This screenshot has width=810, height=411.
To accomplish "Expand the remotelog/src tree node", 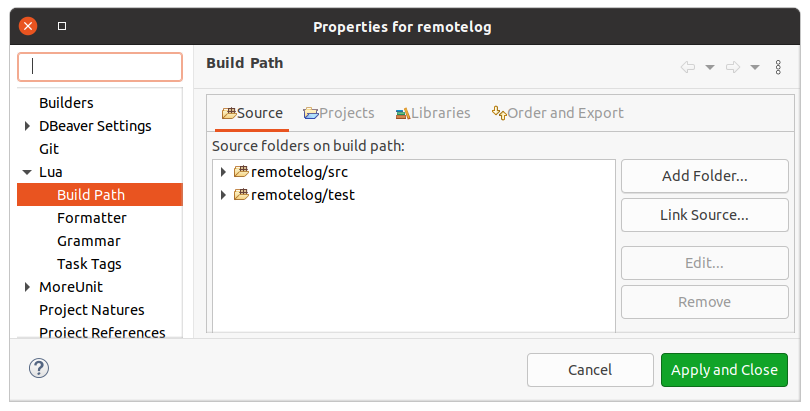I will coord(223,172).
